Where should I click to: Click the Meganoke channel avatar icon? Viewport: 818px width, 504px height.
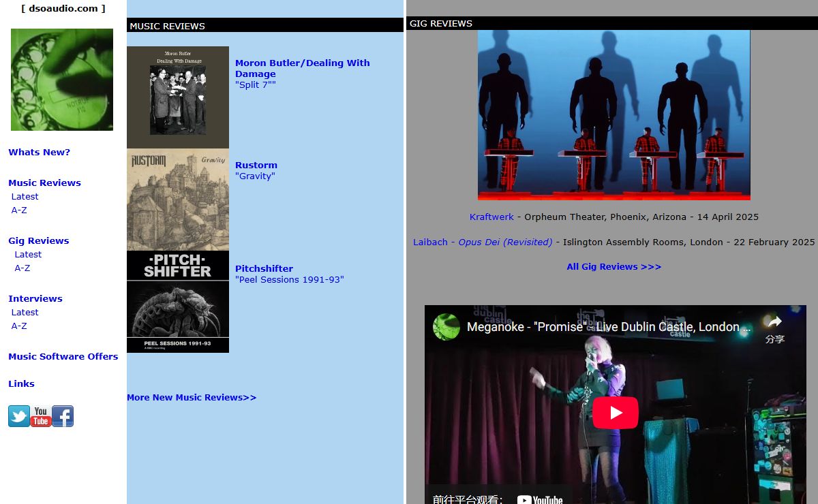(x=446, y=327)
